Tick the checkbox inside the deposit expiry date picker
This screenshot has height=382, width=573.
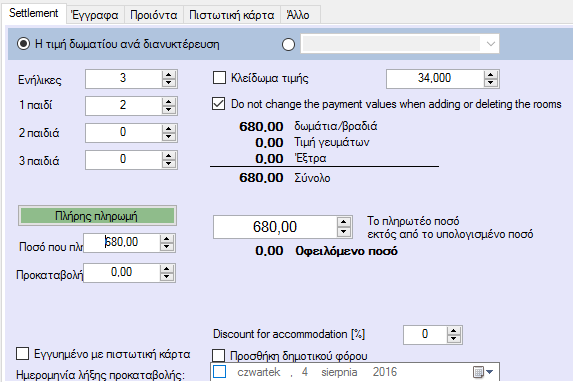point(220,371)
